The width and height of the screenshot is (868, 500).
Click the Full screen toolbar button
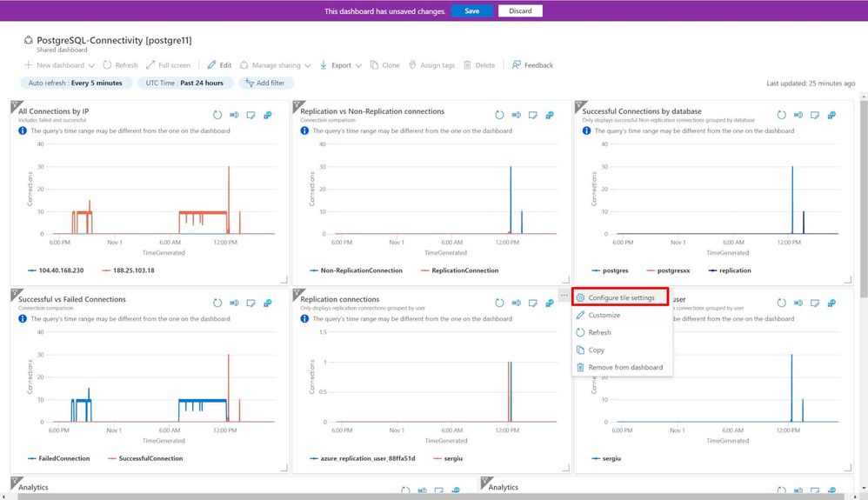click(x=168, y=65)
